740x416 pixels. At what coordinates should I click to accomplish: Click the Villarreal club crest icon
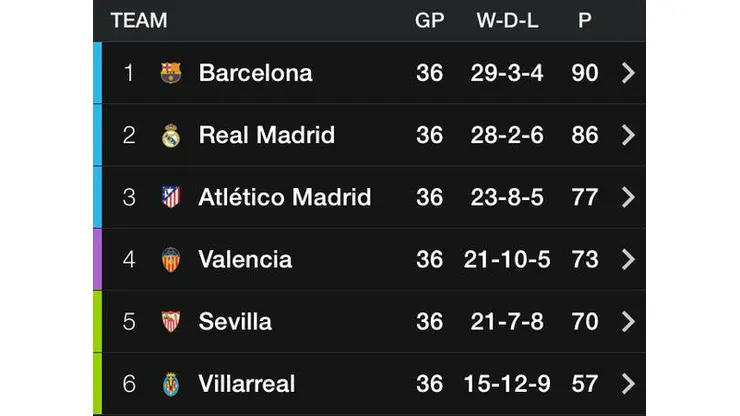[x=171, y=384]
